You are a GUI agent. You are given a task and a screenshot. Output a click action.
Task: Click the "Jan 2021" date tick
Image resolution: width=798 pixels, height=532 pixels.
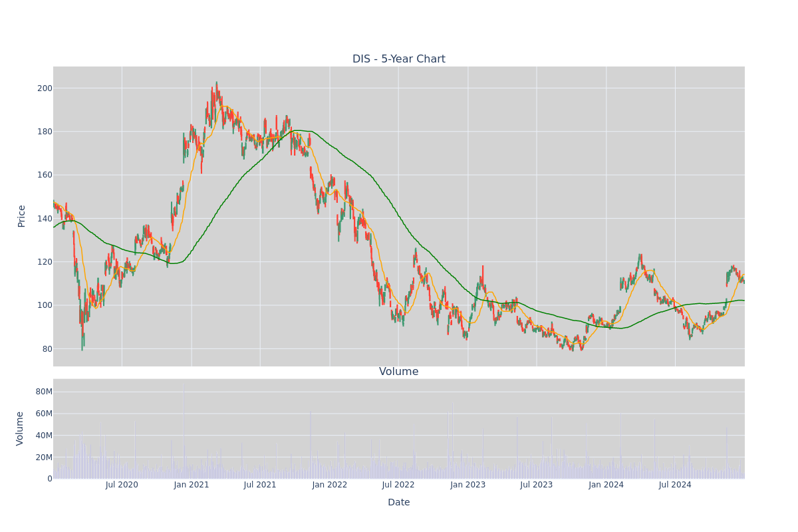(192, 485)
